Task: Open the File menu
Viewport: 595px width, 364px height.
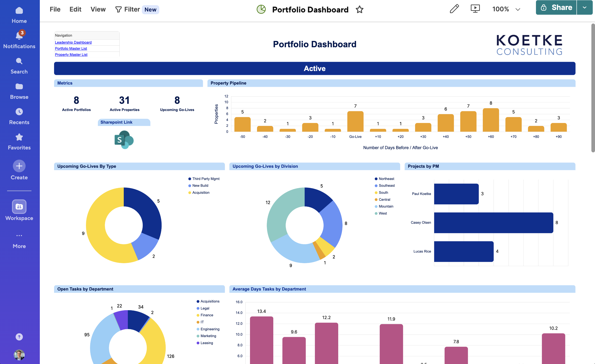Action: [x=55, y=9]
